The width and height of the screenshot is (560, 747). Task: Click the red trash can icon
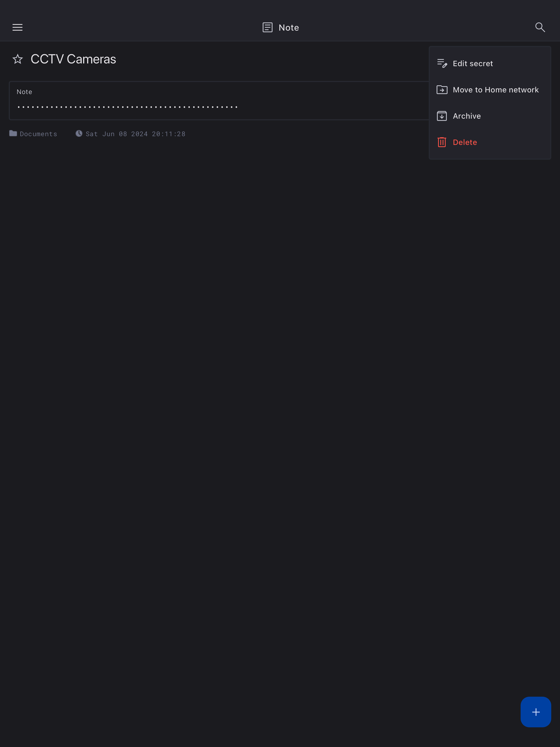[442, 142]
